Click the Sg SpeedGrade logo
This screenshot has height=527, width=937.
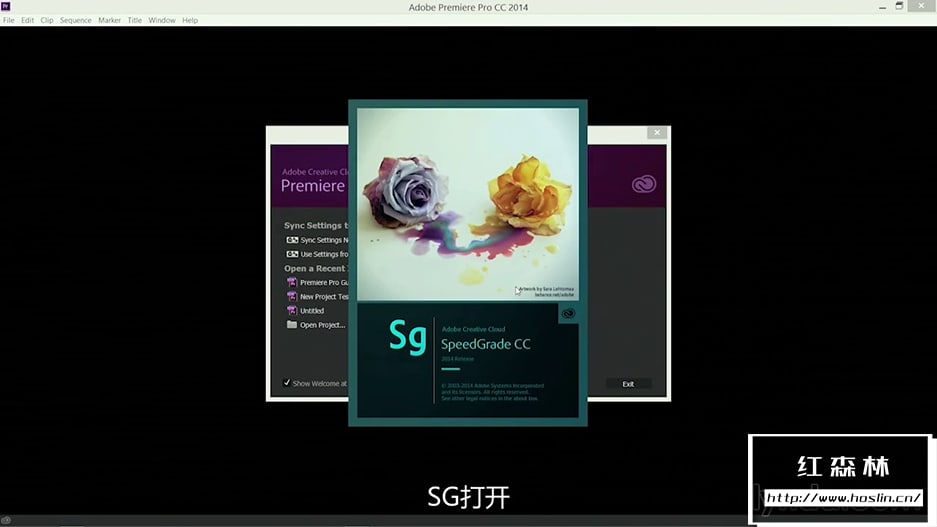click(x=408, y=337)
